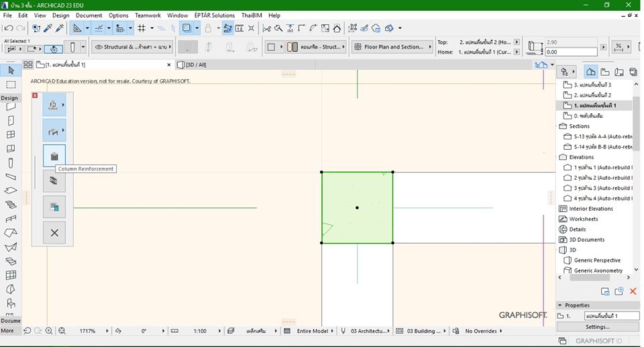Screen dimensions: 644x347
Task: Click the Settings... button
Action: click(597, 327)
